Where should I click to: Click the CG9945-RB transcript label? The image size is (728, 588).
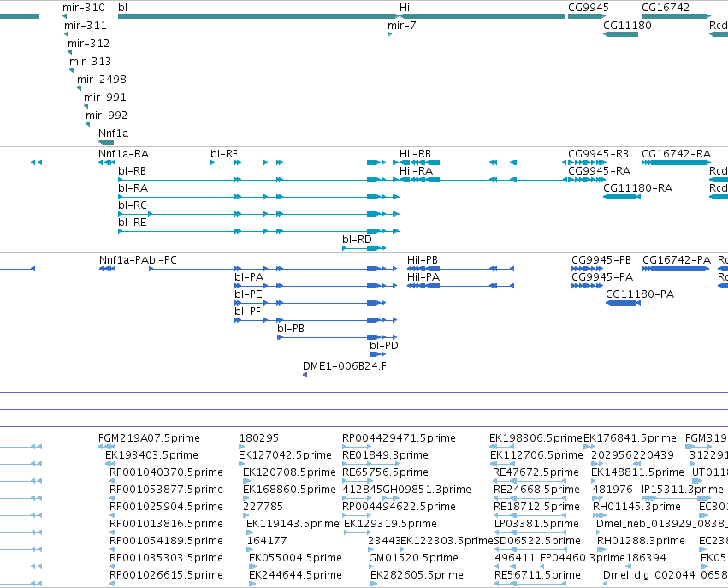pyautogui.click(x=599, y=154)
